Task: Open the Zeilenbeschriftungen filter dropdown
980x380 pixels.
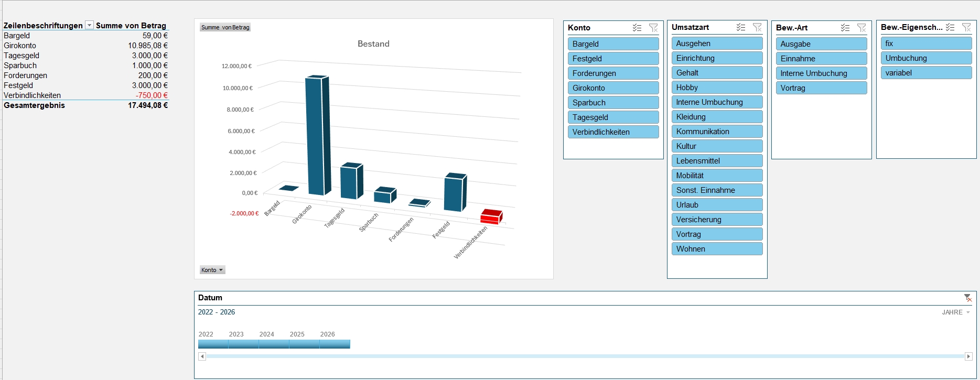Action: point(90,25)
